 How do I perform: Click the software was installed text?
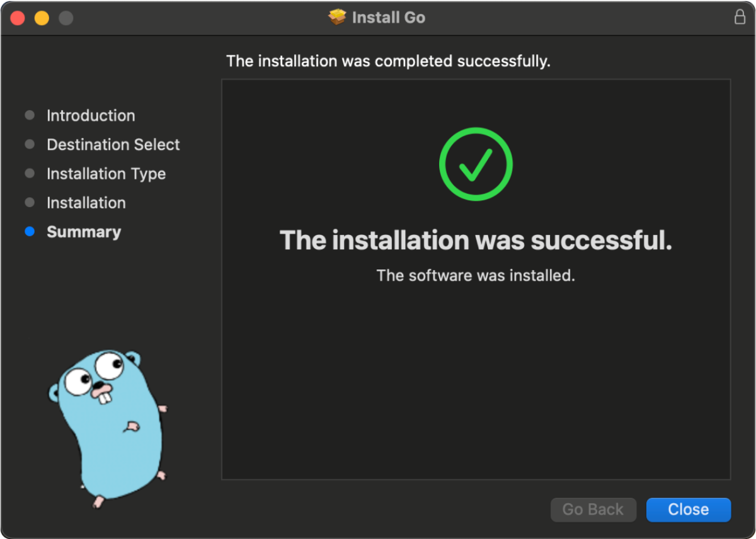476,275
